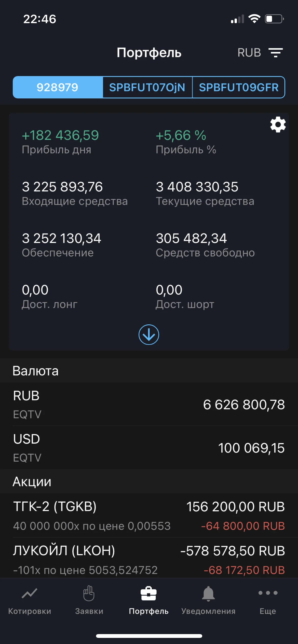Open RUB EQTV currency row
Screen dimensions: 298x644
pos(149,404)
